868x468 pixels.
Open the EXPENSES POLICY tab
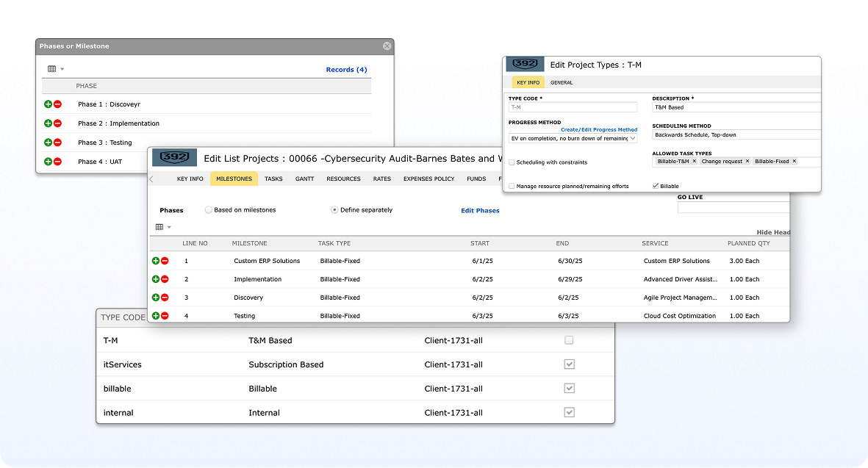pos(429,179)
